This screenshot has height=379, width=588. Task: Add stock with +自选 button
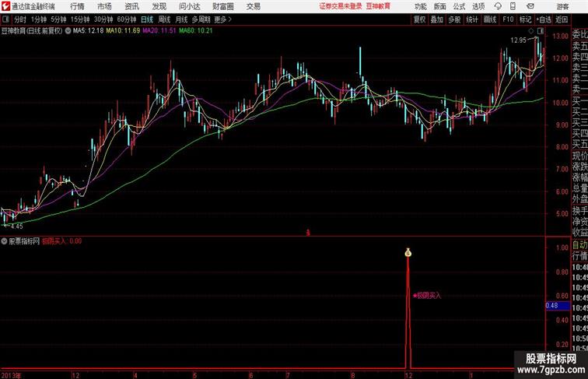tap(544, 19)
